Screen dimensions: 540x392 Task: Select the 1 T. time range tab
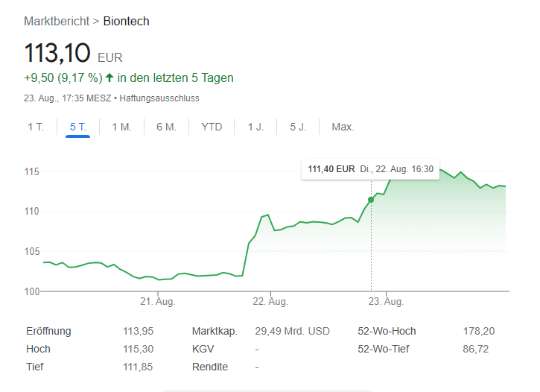click(x=36, y=127)
